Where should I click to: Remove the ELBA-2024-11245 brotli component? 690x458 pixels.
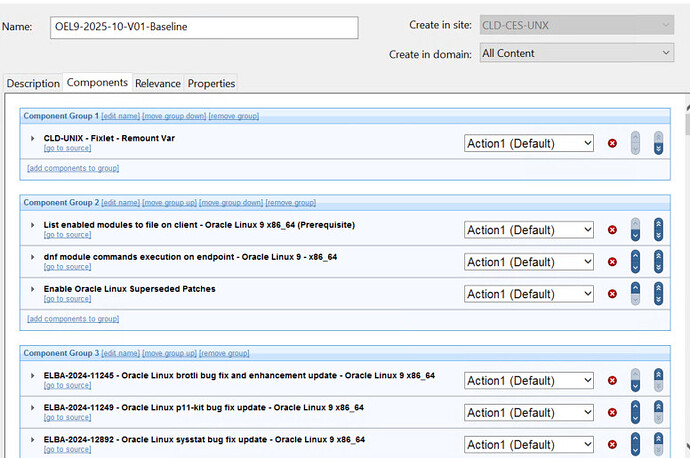pos(612,381)
